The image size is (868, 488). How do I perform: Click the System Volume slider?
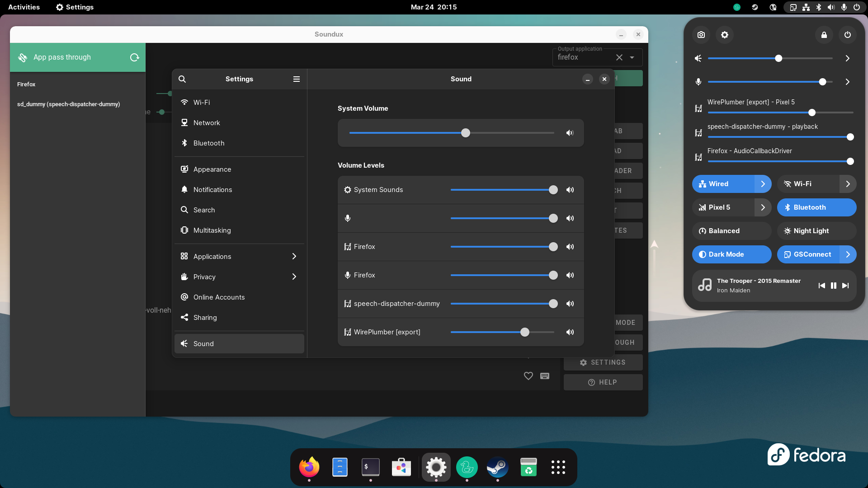pos(451,133)
